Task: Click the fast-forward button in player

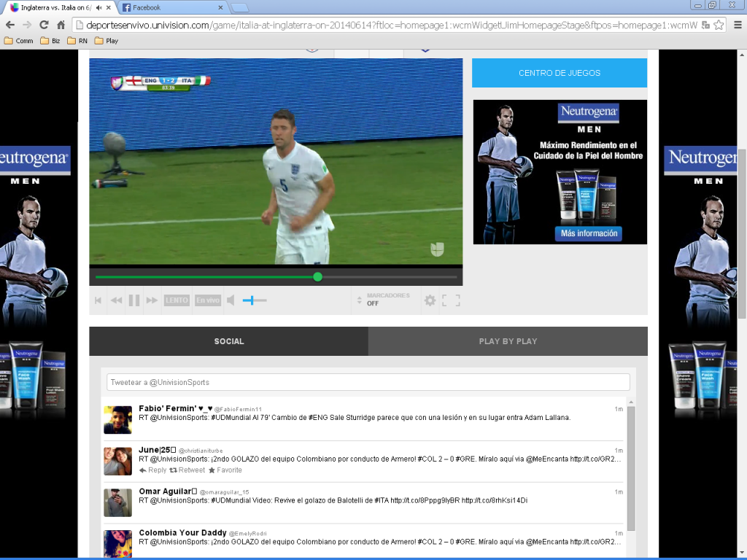Action: pyautogui.click(x=152, y=300)
